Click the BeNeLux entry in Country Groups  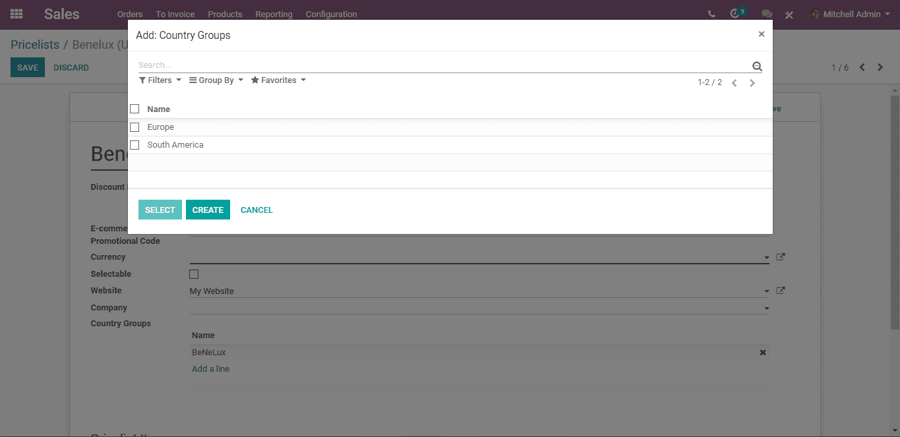coord(209,352)
